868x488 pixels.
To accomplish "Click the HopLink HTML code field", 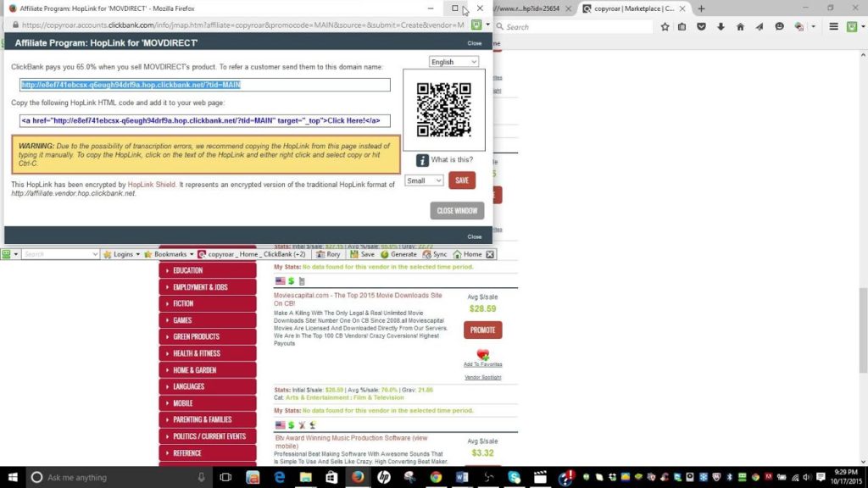I will (x=205, y=120).
